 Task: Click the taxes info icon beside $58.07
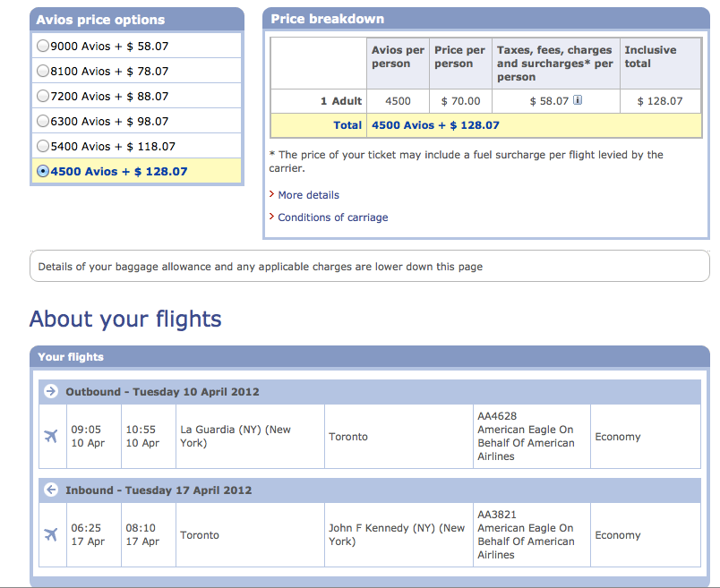(x=578, y=100)
